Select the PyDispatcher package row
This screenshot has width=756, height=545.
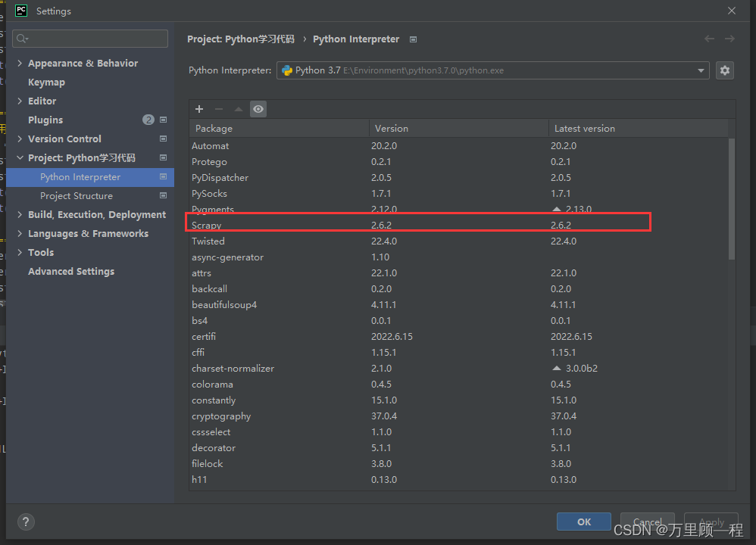click(x=458, y=177)
